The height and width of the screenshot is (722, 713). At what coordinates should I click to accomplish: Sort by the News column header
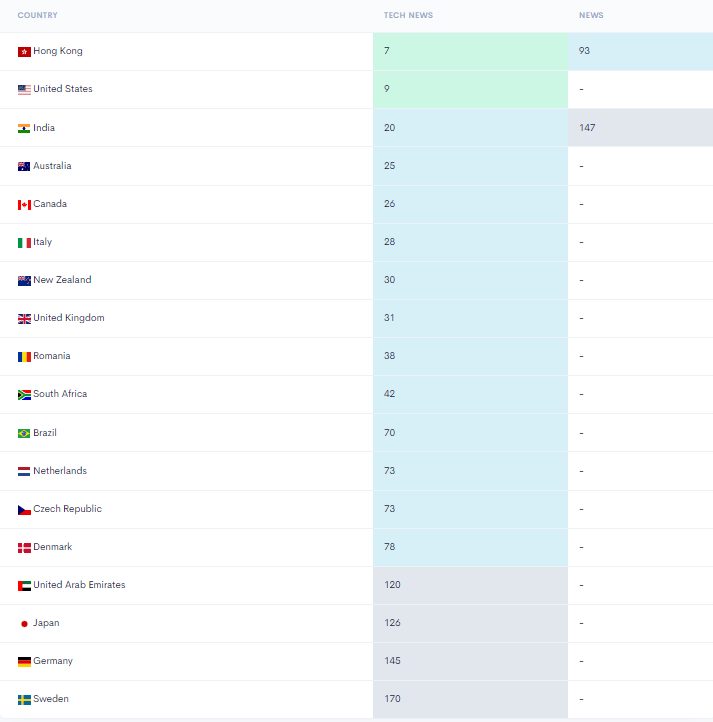(x=591, y=15)
